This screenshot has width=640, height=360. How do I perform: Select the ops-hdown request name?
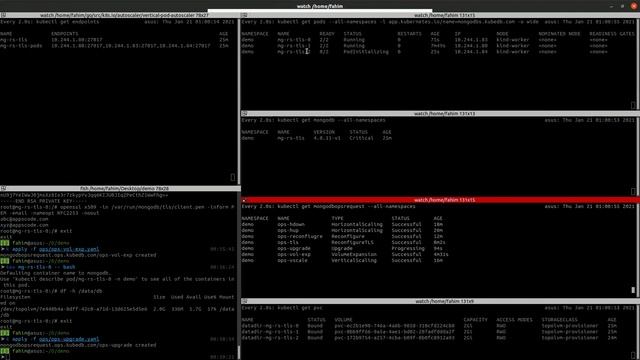pos(291,224)
